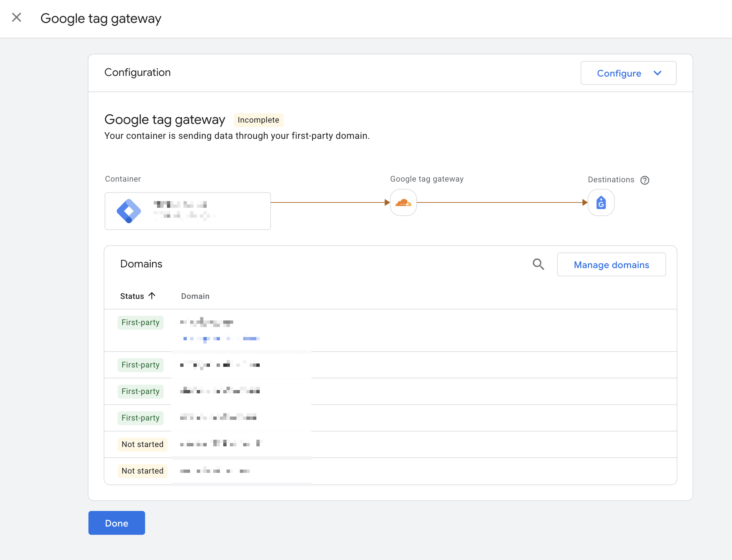Open the blurred blue link in the domains table
The width and height of the screenshot is (732, 560).
pyautogui.click(x=221, y=339)
